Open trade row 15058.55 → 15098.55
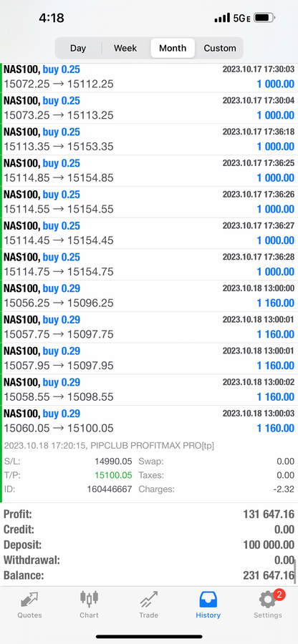298x644 pixels. [x=150, y=390]
